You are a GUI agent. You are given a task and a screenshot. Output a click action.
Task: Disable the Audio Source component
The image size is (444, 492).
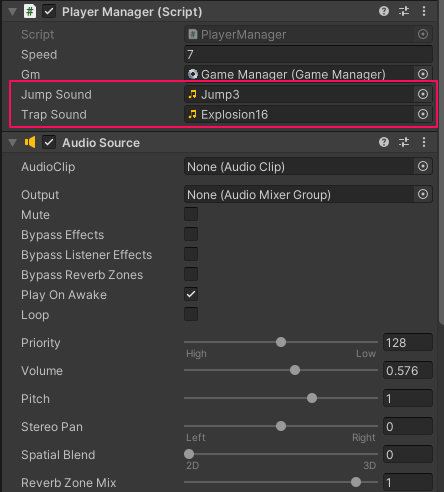pyautogui.click(x=49, y=142)
